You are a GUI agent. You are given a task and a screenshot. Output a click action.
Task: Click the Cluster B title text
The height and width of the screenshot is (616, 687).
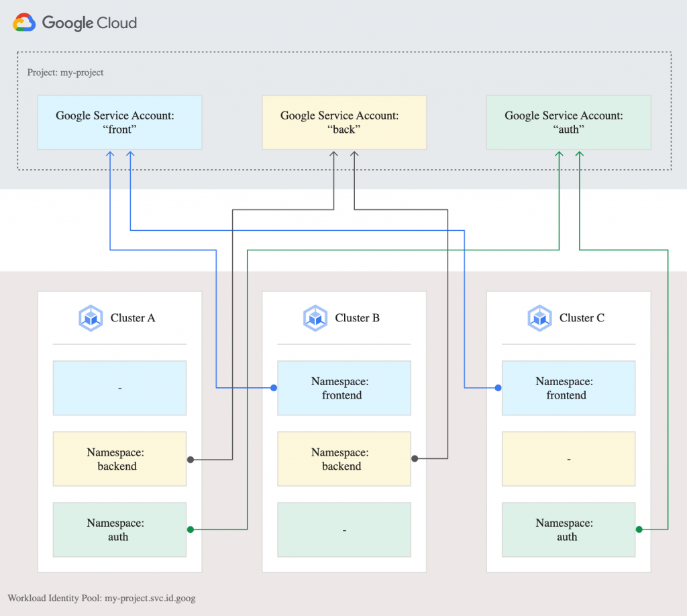pyautogui.click(x=357, y=317)
